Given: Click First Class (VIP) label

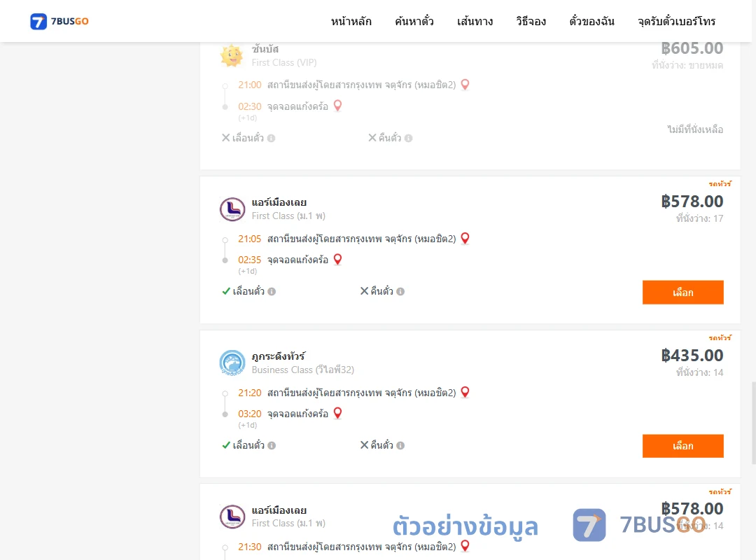Looking at the screenshot, I should point(284,63).
